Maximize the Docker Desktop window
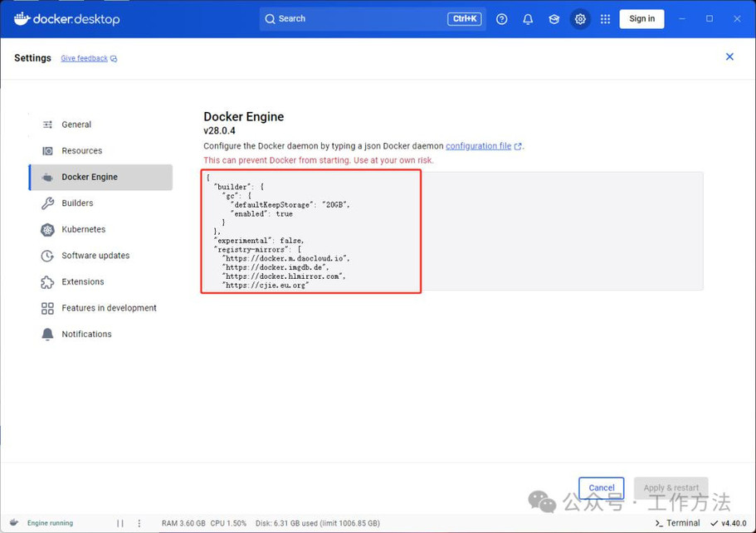Screen dimensions: 756x533 coord(710,19)
